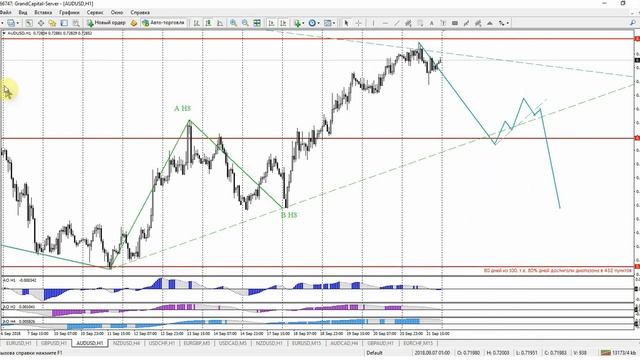Open the Strategy Tester icon

tap(76, 23)
